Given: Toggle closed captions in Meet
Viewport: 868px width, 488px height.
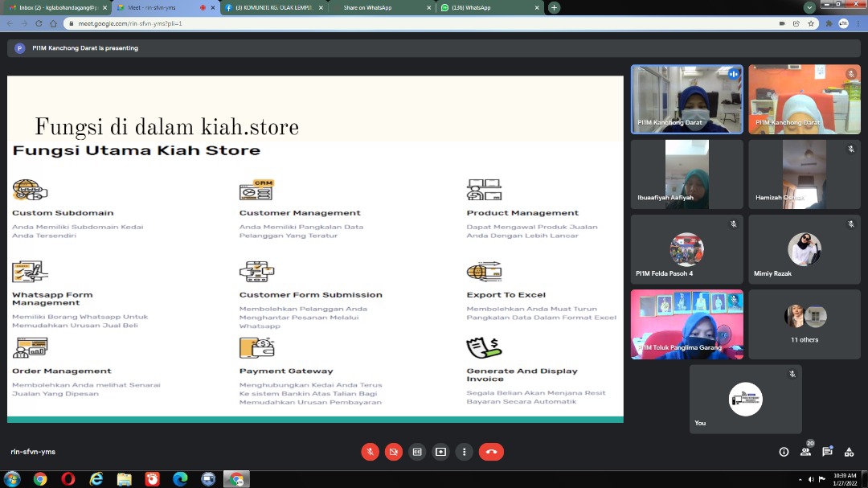Looking at the screenshot, I should coord(417,452).
